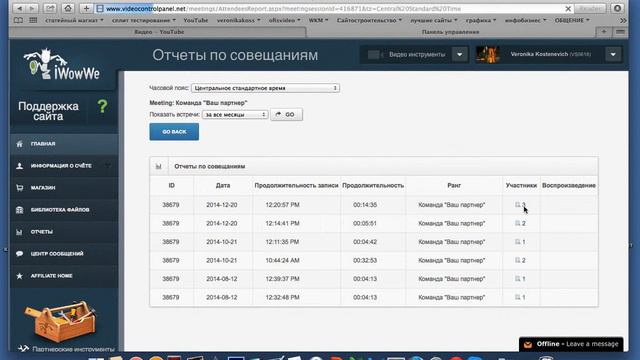Open the Сайтостроительство bookmarks folder
This screenshot has width=640, height=360.
tap(369, 20)
